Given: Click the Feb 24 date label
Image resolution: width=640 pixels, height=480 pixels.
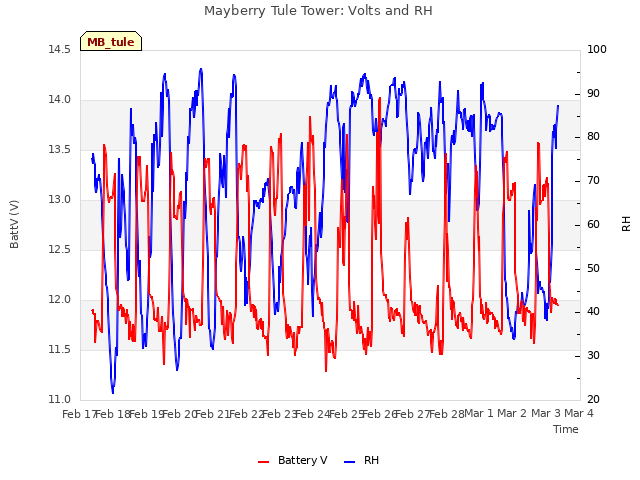Looking at the screenshot, I should 313,414.
